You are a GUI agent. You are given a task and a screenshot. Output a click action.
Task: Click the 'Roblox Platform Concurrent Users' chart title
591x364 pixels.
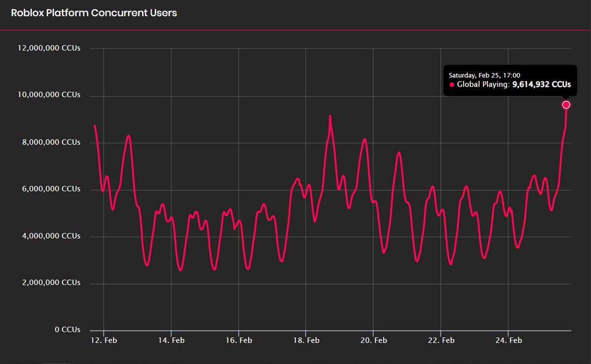94,13
